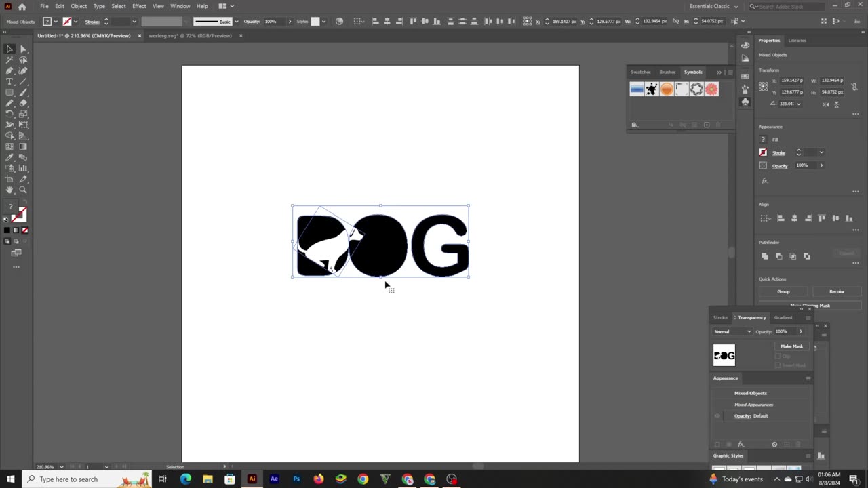Image resolution: width=868 pixels, height=488 pixels.
Task: Open the Basic brush definition dropdown
Action: pos(236,22)
